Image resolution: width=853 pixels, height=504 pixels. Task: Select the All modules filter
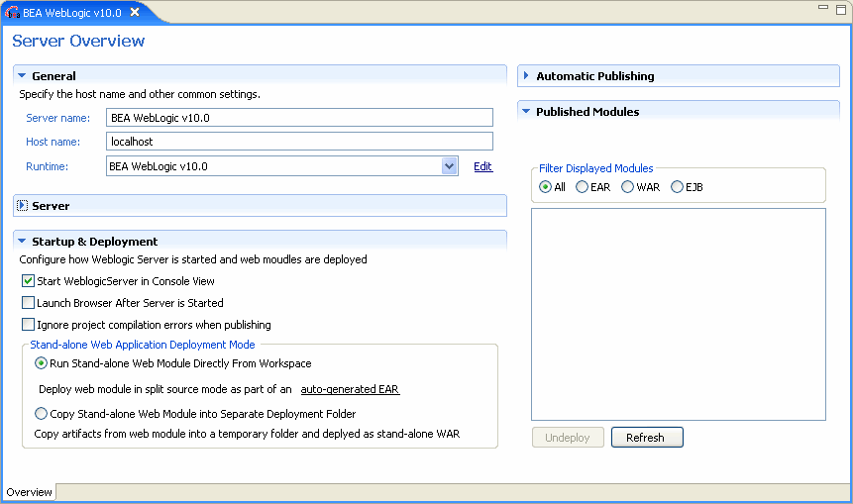(x=545, y=187)
